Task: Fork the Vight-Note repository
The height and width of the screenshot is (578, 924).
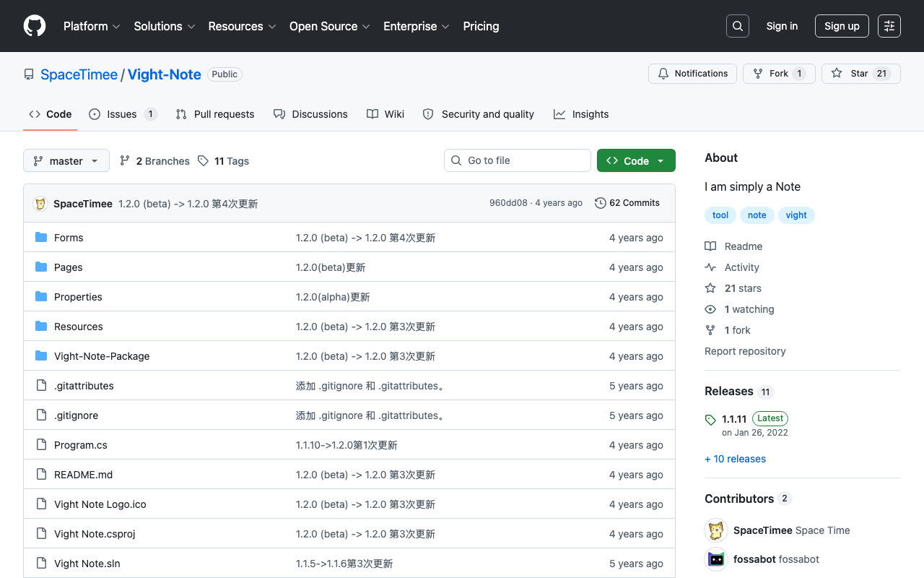Action: point(779,74)
